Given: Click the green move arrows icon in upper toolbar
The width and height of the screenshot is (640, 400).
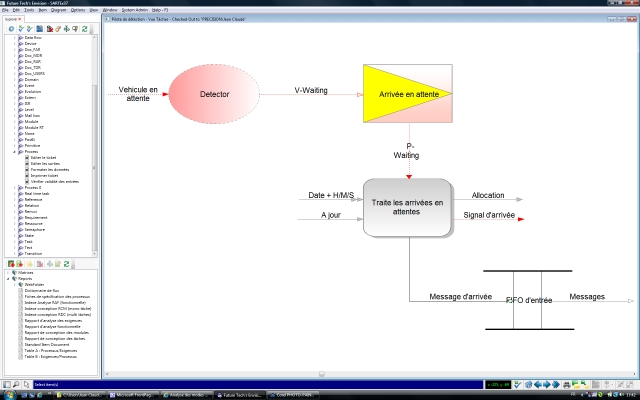Looking at the screenshot, I should (x=67, y=29).
